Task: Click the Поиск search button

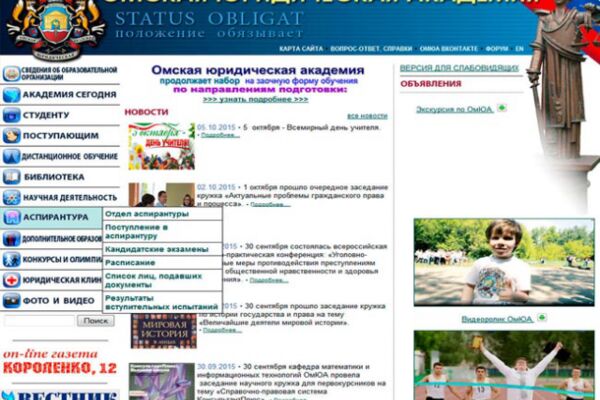Action: point(96,321)
